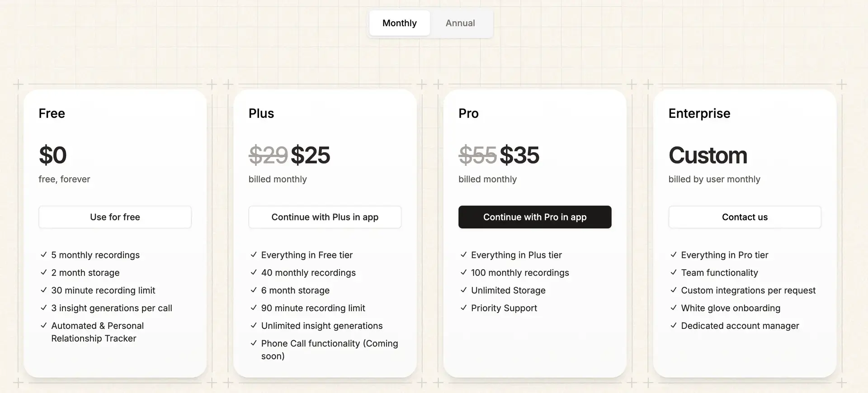Click the checkmark beside 2 month storage
The image size is (868, 393).
coord(44,273)
